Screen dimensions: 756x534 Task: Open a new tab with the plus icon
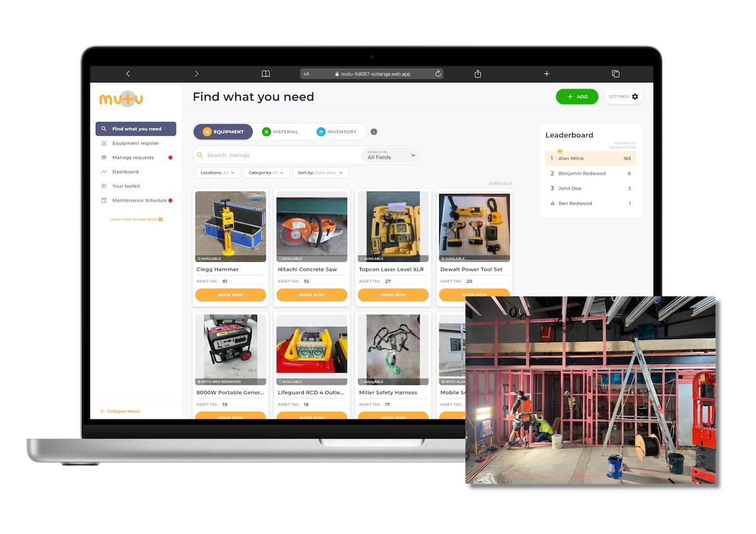tap(546, 74)
